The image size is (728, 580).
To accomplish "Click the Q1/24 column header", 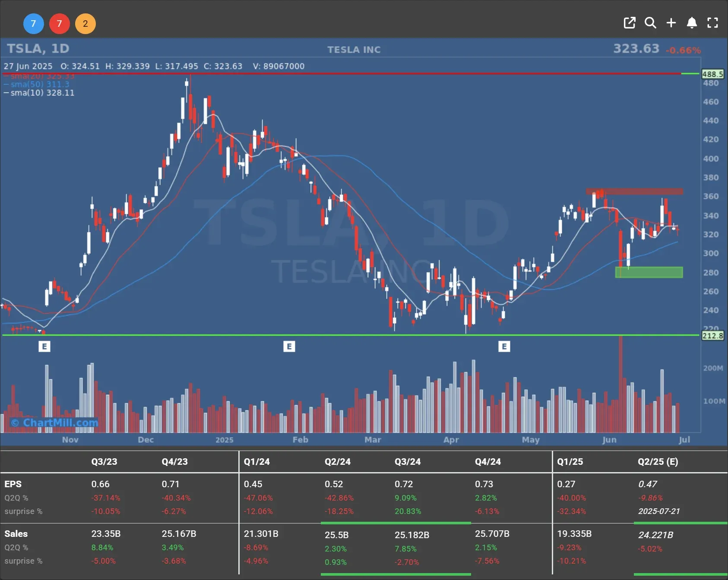I will 256,462.
